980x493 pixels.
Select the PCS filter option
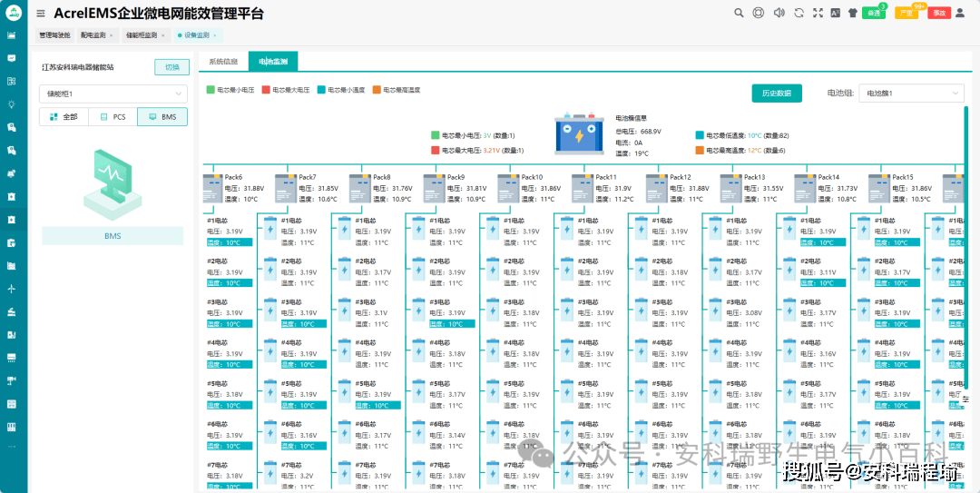(113, 117)
